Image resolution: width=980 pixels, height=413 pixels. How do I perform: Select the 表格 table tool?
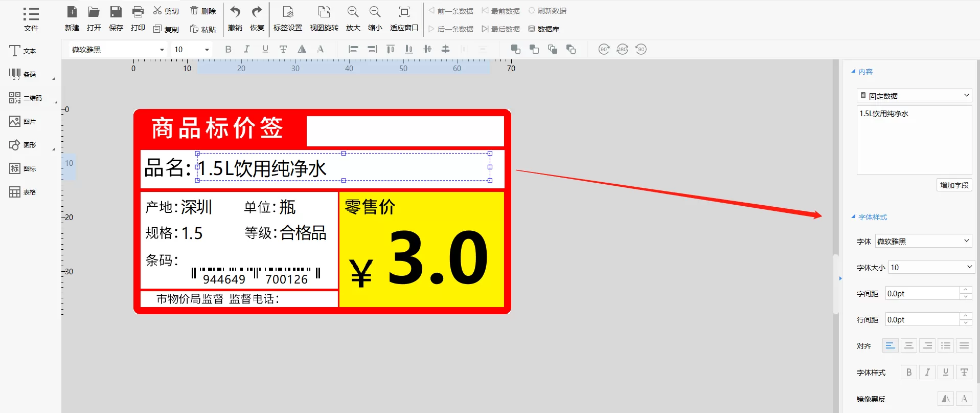coord(23,192)
